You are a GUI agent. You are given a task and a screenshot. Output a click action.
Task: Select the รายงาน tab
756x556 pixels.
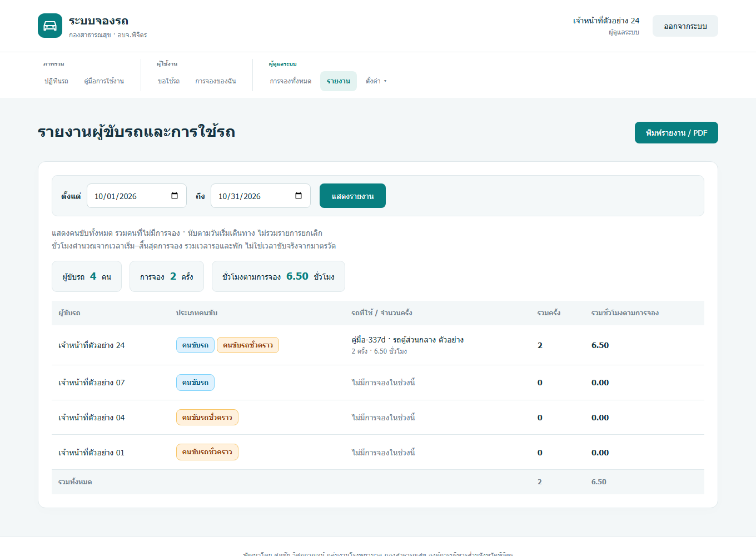339,81
